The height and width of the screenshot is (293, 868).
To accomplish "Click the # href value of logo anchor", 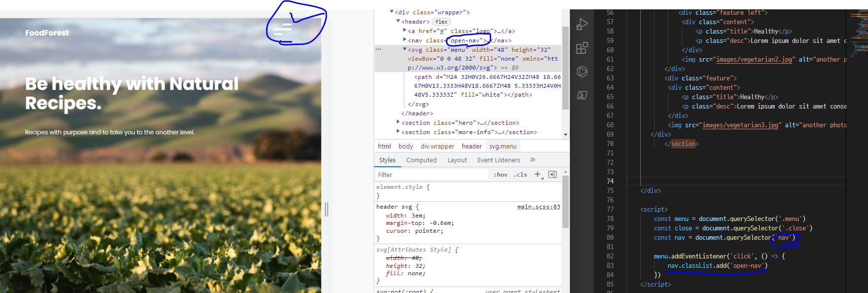I will click(442, 31).
